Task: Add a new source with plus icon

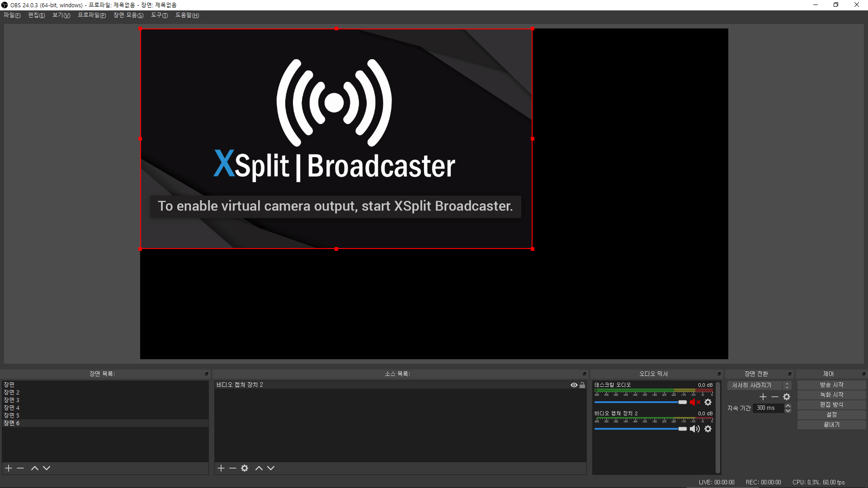Action: pos(221,468)
